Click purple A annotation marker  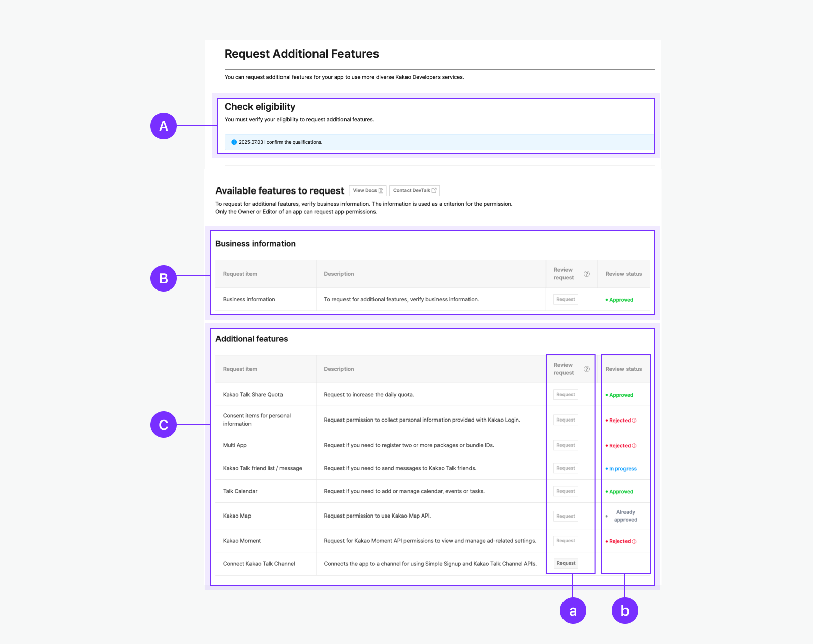164,126
